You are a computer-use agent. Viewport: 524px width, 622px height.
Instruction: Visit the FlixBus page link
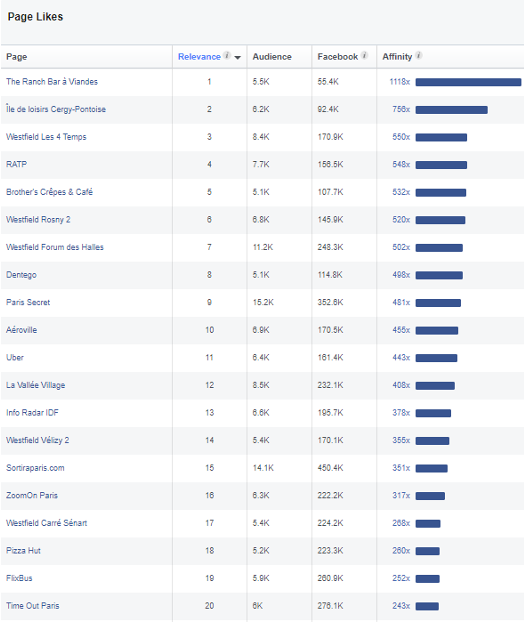tap(19, 578)
